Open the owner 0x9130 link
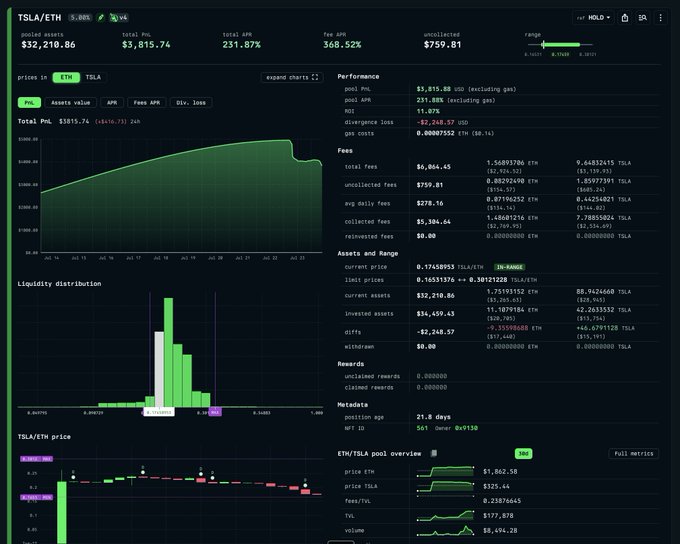This screenshot has height=544, width=680. coord(466,428)
